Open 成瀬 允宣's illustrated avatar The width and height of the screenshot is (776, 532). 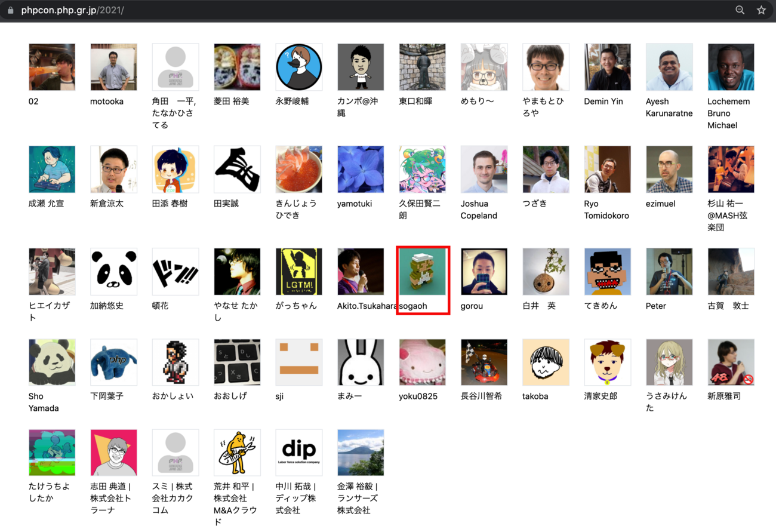[52, 169]
